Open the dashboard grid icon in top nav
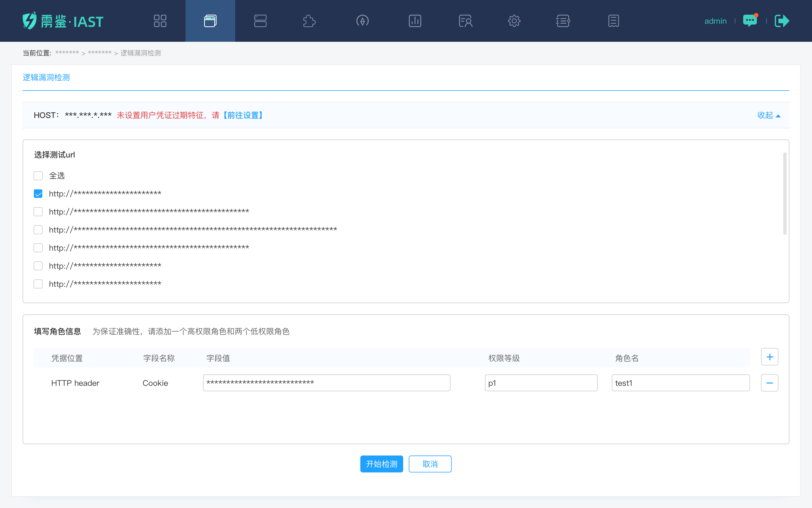Viewport: 812px width, 508px height. [160, 21]
